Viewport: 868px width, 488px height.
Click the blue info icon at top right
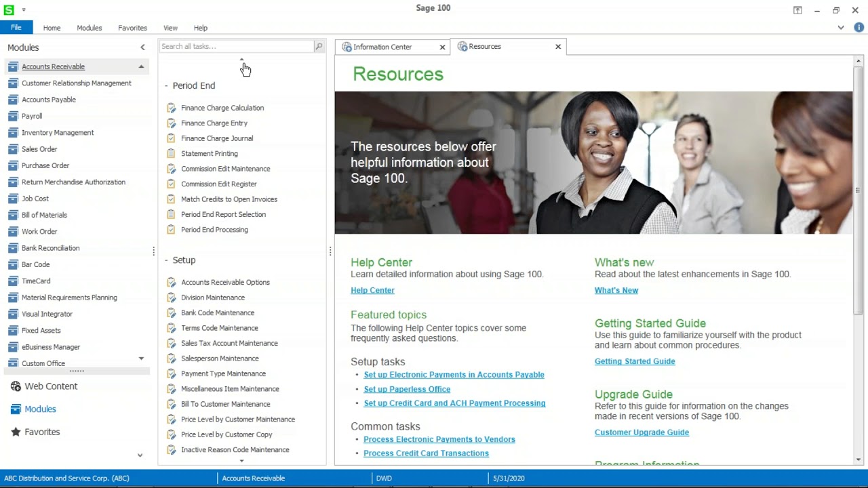coord(859,28)
